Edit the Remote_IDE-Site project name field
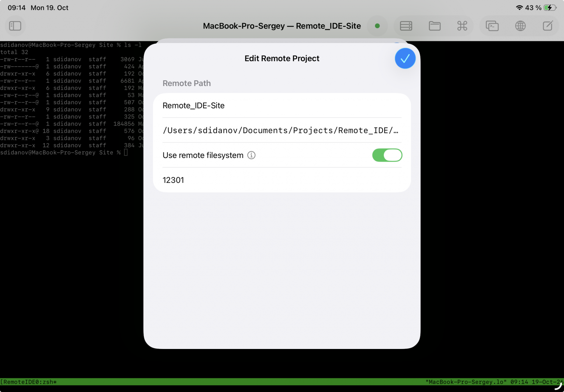Image resolution: width=564 pixels, height=392 pixels. [x=282, y=106]
